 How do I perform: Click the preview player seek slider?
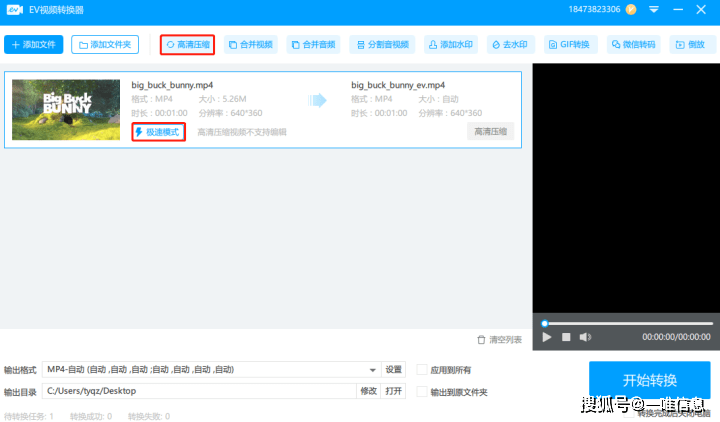[x=626, y=323]
